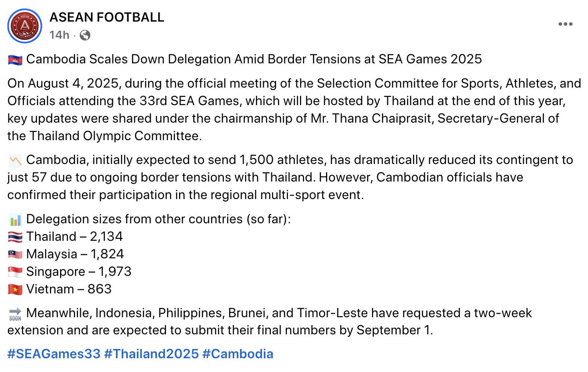Open the #Thailand2025 hashtag
588x372 pixels.
[x=151, y=354]
